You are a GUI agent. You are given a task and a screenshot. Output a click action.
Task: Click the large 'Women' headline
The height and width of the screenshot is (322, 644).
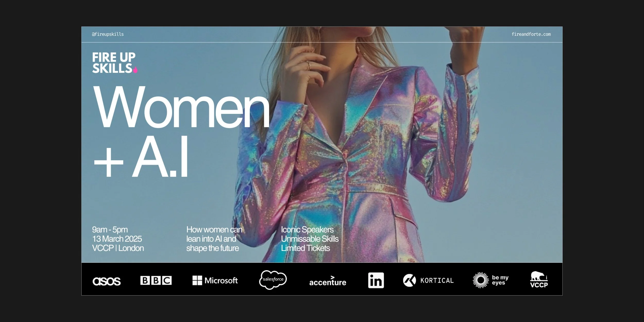pyautogui.click(x=181, y=107)
